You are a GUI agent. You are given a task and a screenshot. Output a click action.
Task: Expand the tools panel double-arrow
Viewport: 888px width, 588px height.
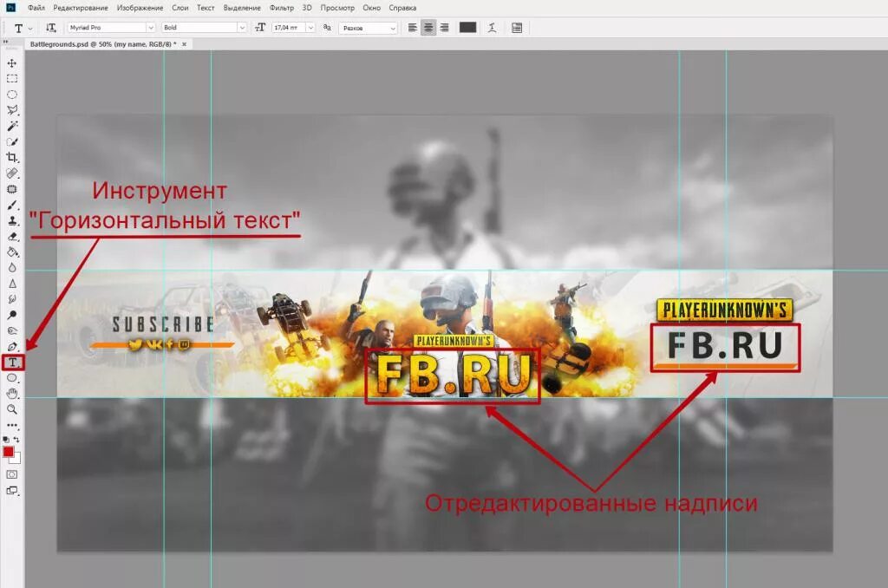coord(6,42)
